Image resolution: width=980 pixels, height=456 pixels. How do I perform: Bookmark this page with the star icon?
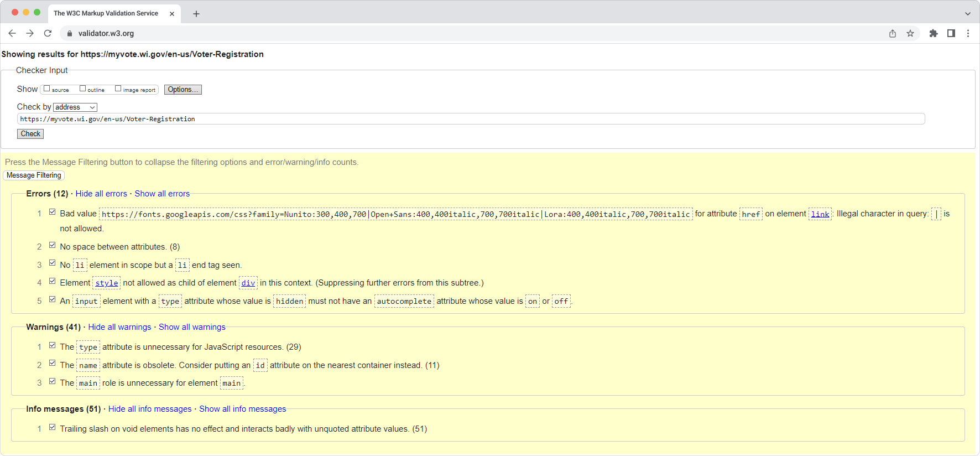910,33
